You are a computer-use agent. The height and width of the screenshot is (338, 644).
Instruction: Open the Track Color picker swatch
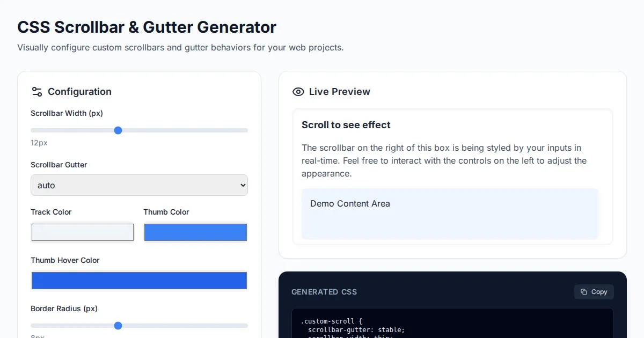tap(83, 232)
